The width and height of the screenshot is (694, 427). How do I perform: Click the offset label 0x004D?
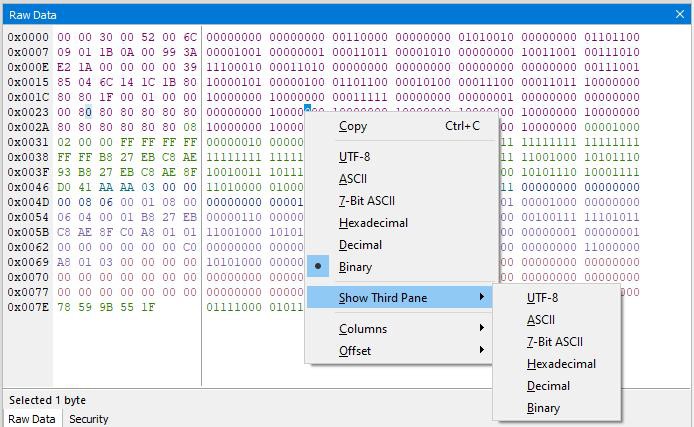[x=28, y=202]
